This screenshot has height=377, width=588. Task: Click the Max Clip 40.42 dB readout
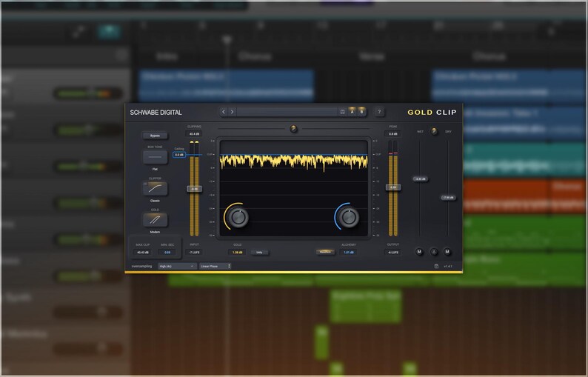tap(142, 253)
